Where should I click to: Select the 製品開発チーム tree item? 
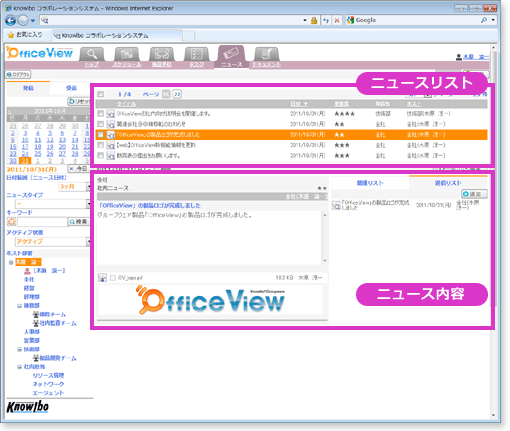[58, 358]
